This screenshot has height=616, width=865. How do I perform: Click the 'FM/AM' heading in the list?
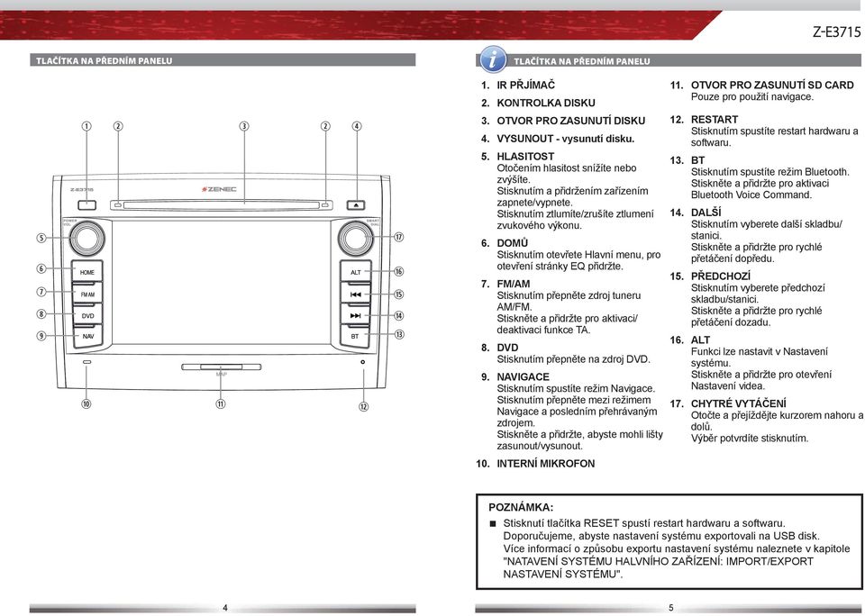[x=513, y=284]
